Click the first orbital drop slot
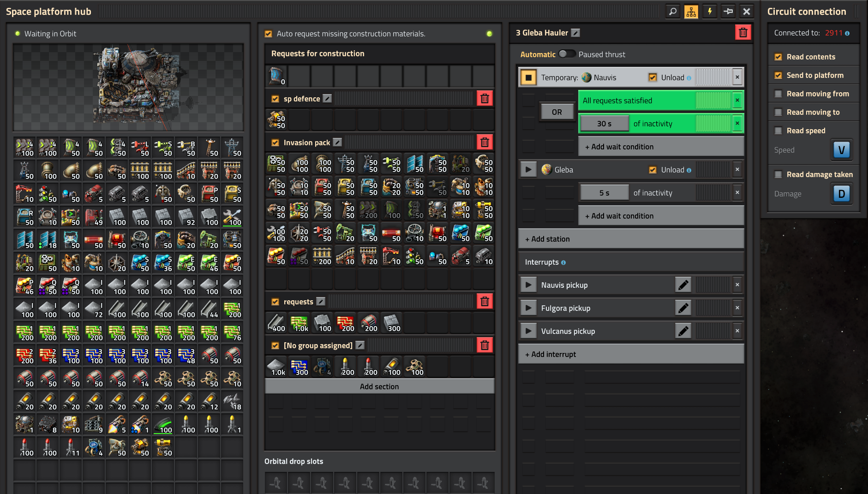 (x=276, y=483)
